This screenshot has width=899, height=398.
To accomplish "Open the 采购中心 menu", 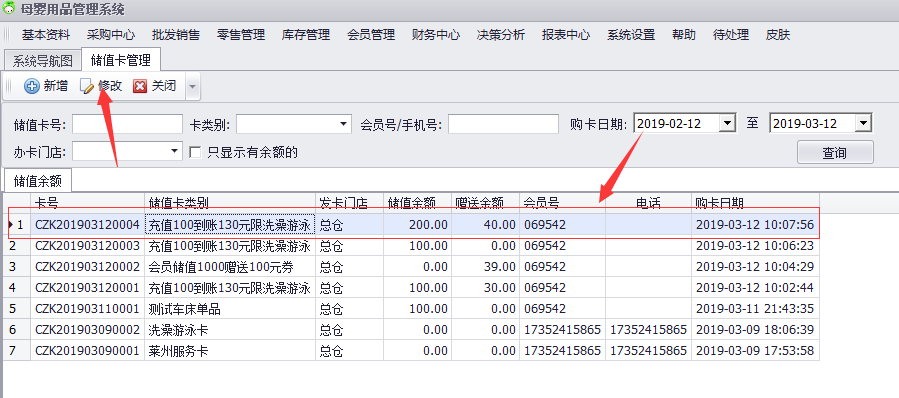I will pos(111,35).
